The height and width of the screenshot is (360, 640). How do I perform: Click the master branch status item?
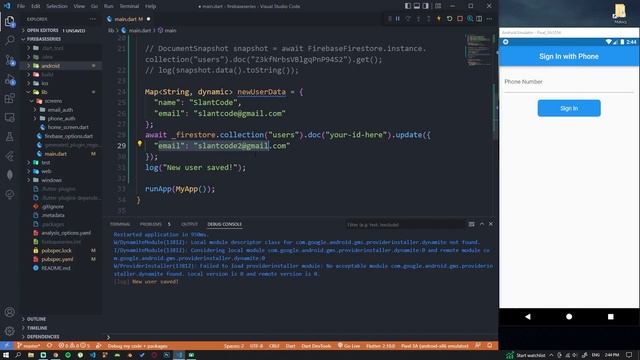29,346
